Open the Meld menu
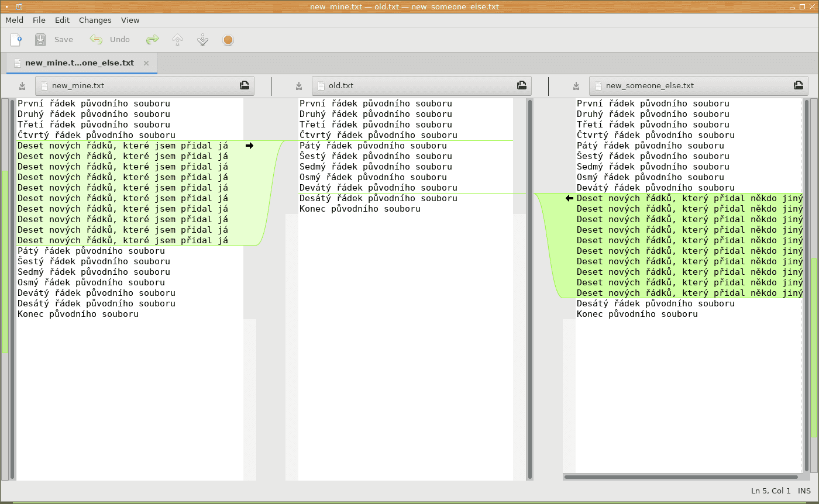 click(14, 20)
